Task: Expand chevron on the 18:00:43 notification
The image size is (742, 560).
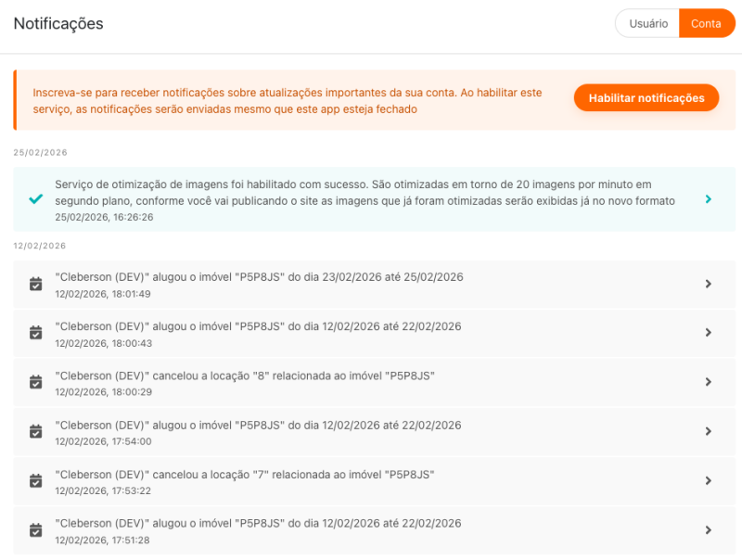Action: (x=708, y=333)
